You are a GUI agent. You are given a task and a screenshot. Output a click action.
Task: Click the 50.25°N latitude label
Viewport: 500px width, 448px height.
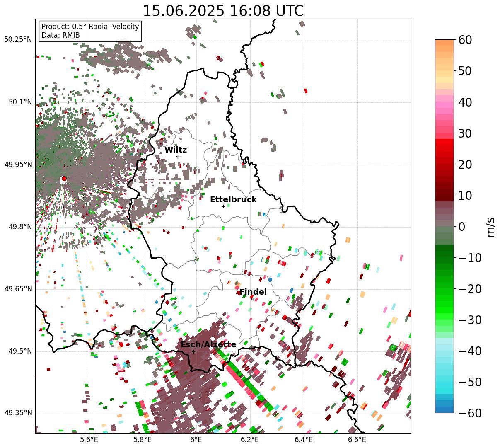(18, 40)
